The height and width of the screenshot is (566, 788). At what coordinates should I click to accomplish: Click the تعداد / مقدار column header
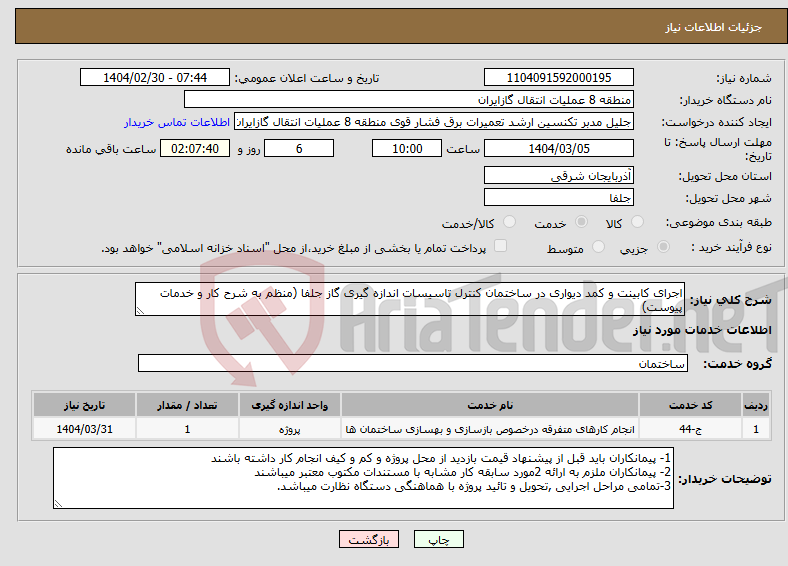pyautogui.click(x=187, y=405)
